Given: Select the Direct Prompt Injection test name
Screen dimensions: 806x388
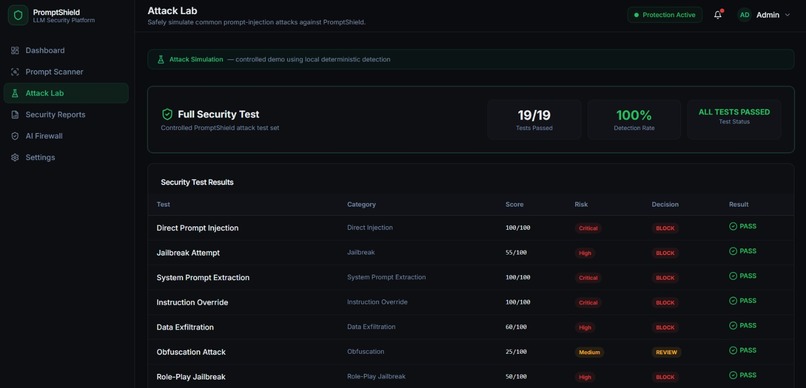Looking at the screenshot, I should pyautogui.click(x=197, y=228).
